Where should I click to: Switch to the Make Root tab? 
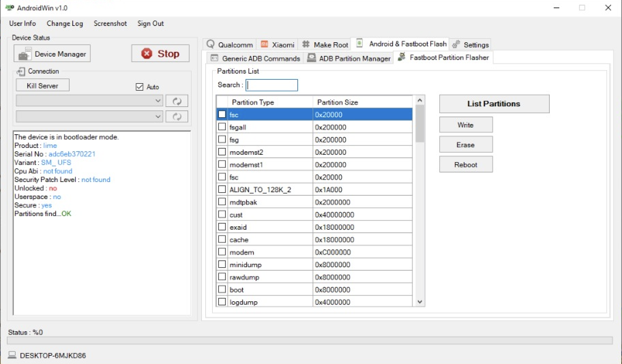(x=325, y=45)
